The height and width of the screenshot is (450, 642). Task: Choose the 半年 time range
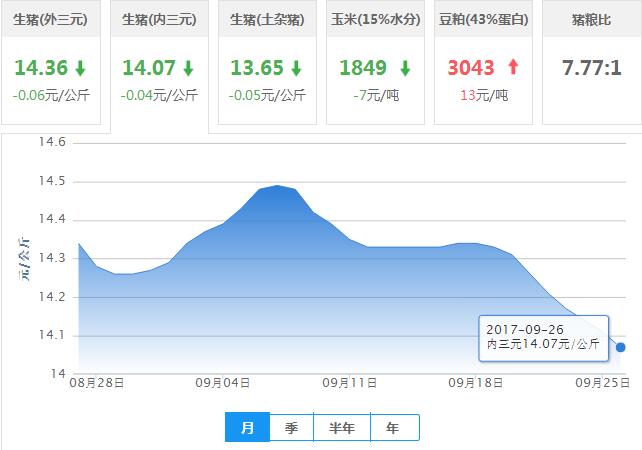tap(342, 428)
